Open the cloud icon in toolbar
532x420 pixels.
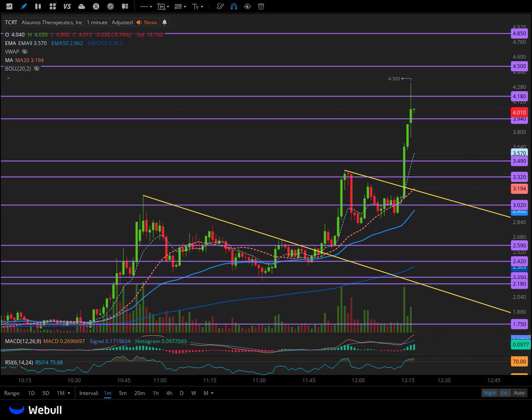click(82, 6)
